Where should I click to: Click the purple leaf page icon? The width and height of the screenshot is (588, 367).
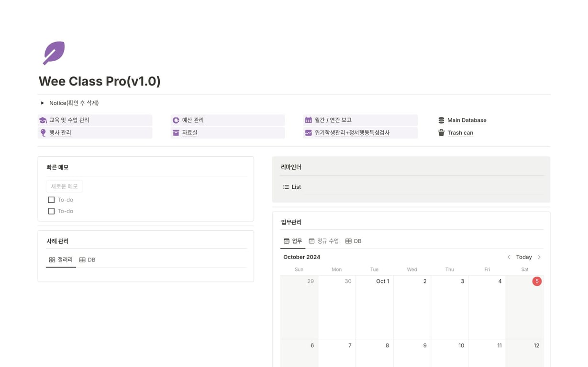click(x=54, y=53)
